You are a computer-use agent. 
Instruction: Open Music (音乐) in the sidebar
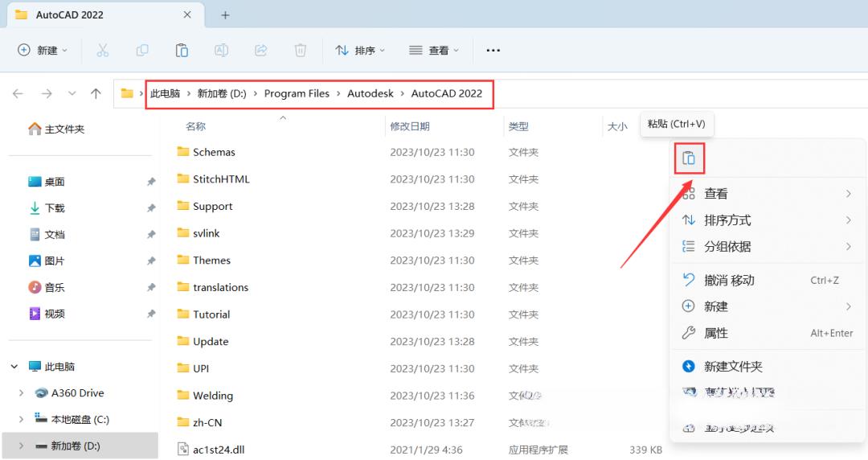tap(47, 287)
